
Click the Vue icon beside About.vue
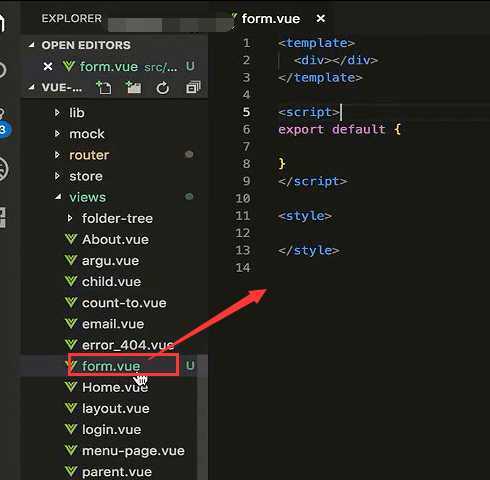[71, 239]
